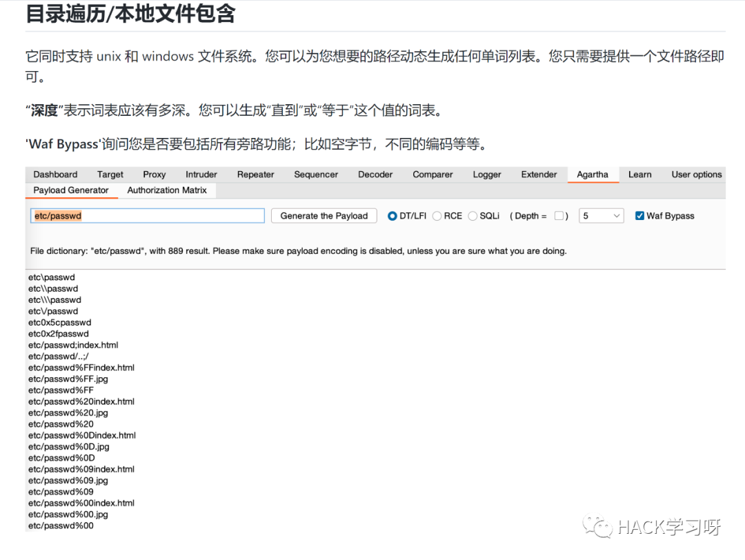The width and height of the screenshot is (745, 560).
Task: Select payload line etc/passwd%00
Action: point(61,526)
